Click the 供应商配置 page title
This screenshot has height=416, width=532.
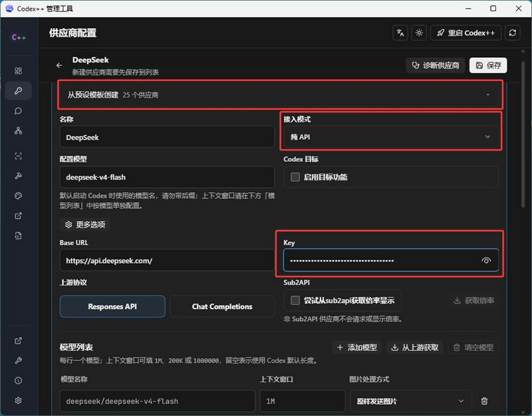[x=72, y=33]
